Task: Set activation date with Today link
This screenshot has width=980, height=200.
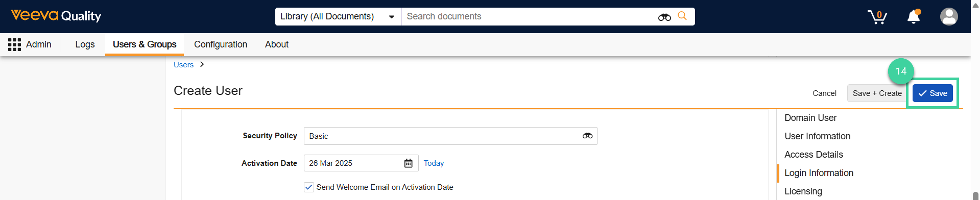Action: pyautogui.click(x=434, y=163)
